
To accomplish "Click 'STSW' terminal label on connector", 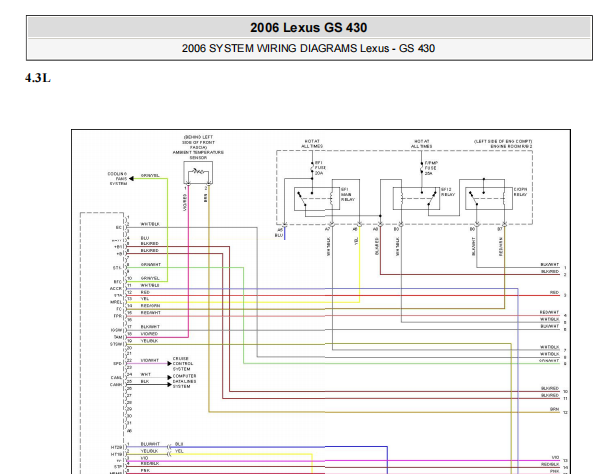I will tap(116, 344).
